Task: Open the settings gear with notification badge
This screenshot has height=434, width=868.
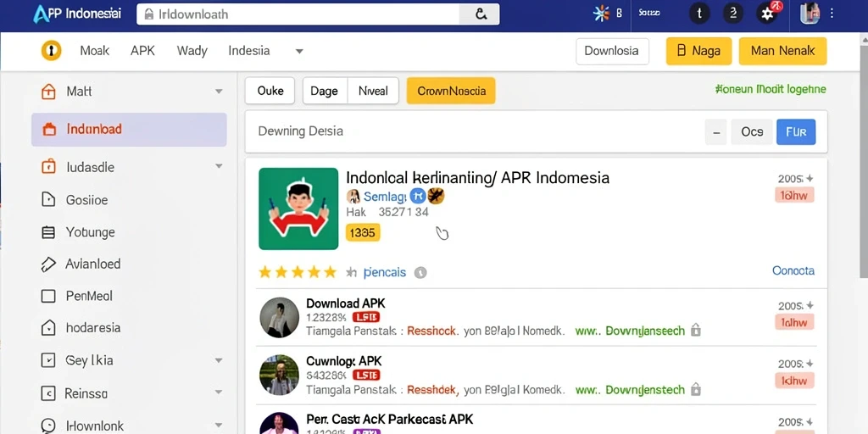Action: point(768,14)
